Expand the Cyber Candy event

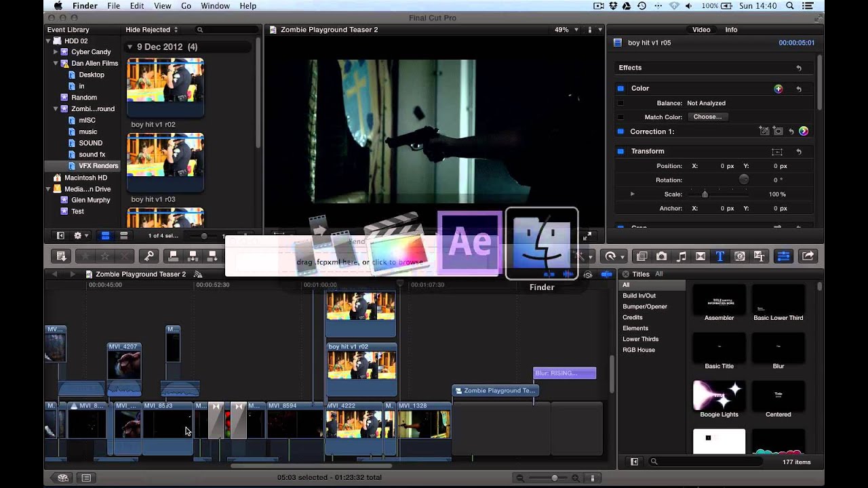[56, 52]
